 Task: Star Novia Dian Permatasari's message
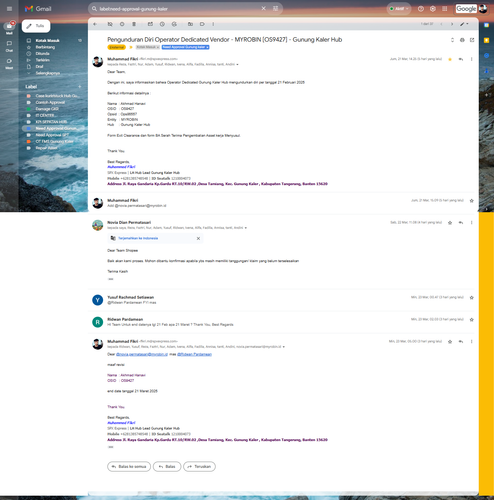tap(450, 223)
